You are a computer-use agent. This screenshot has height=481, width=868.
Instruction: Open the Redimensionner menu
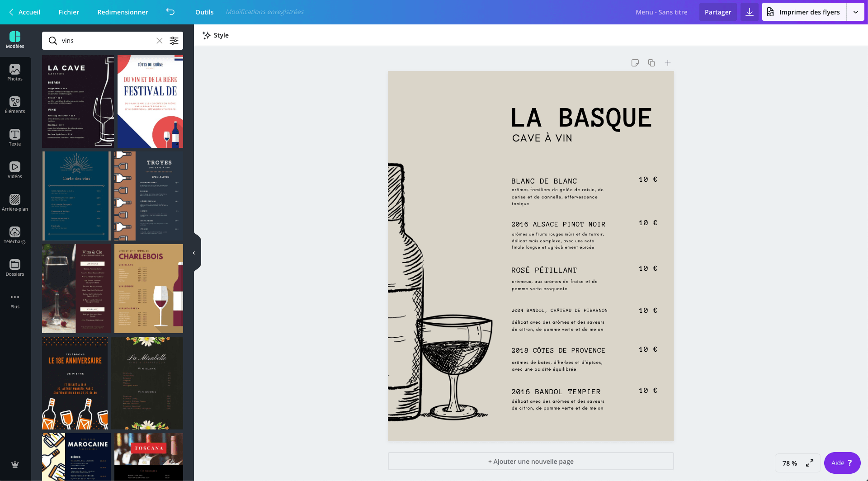click(123, 12)
